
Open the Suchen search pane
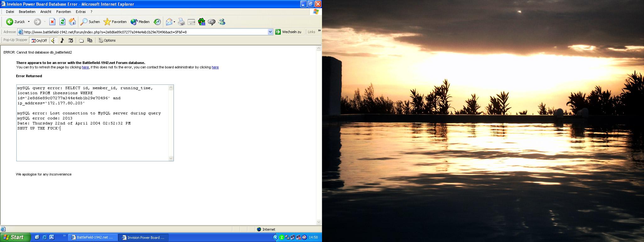pos(90,22)
